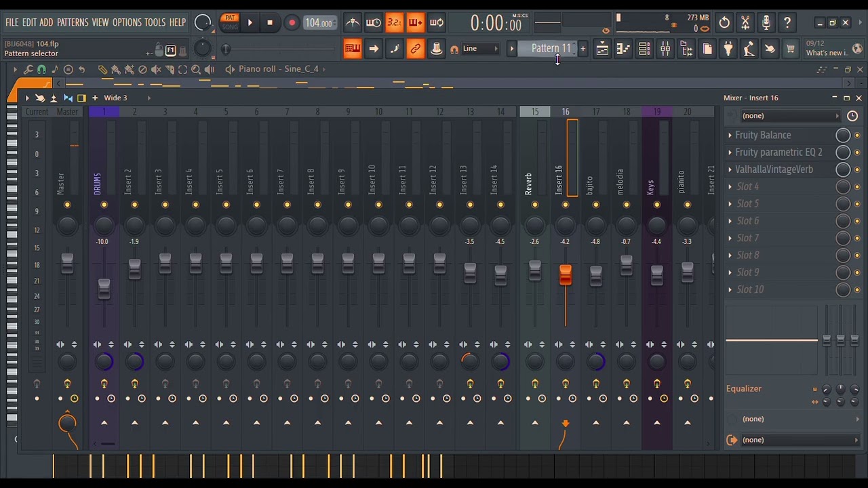Image resolution: width=868 pixels, height=488 pixels.
Task: Open the content library shop cart icon
Action: tap(791, 49)
